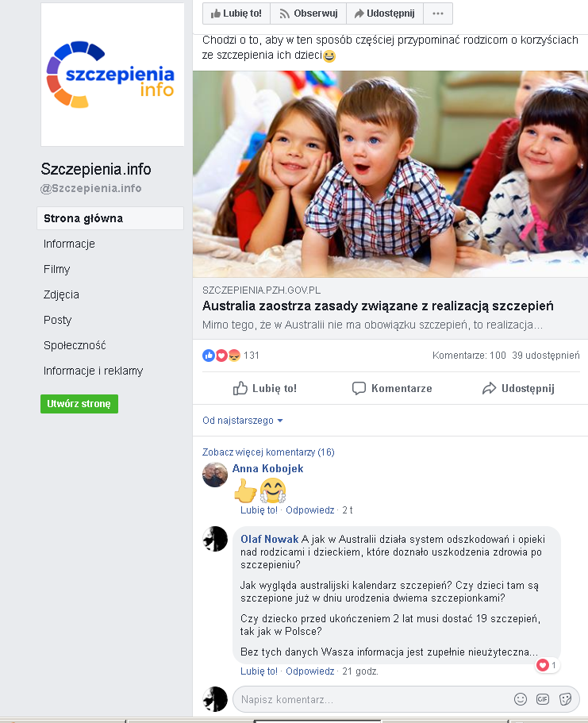Click the green Utwórz stronę button
The height and width of the screenshot is (723, 588).
click(x=79, y=404)
